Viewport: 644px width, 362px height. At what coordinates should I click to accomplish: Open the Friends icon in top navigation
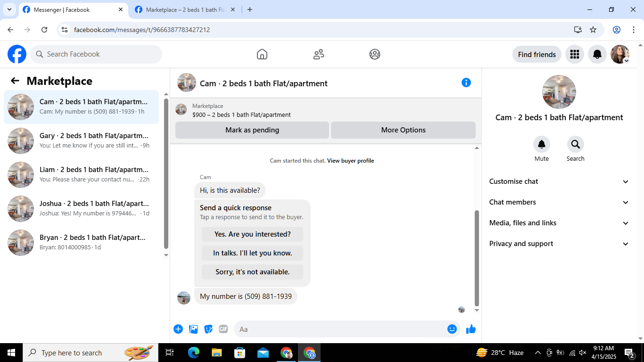click(319, 54)
